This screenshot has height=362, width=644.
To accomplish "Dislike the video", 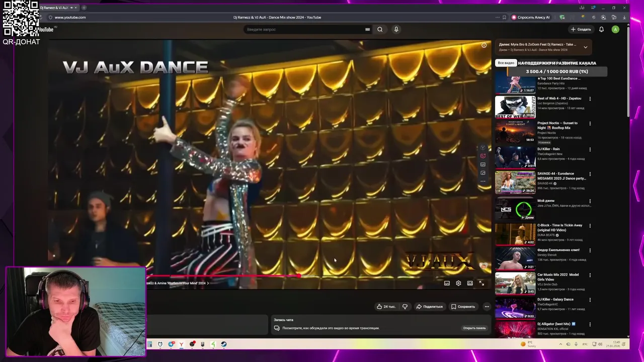I will click(405, 306).
